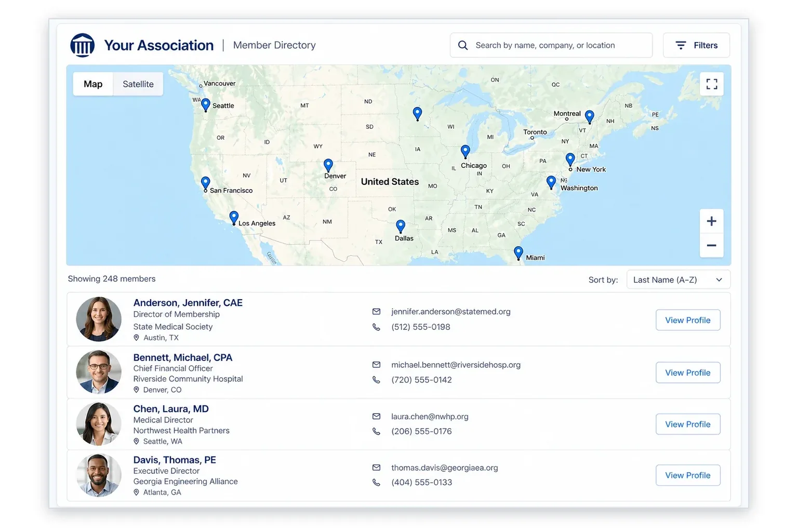Click the Member Directory heading
This screenshot has width=798, height=532.
274,45
